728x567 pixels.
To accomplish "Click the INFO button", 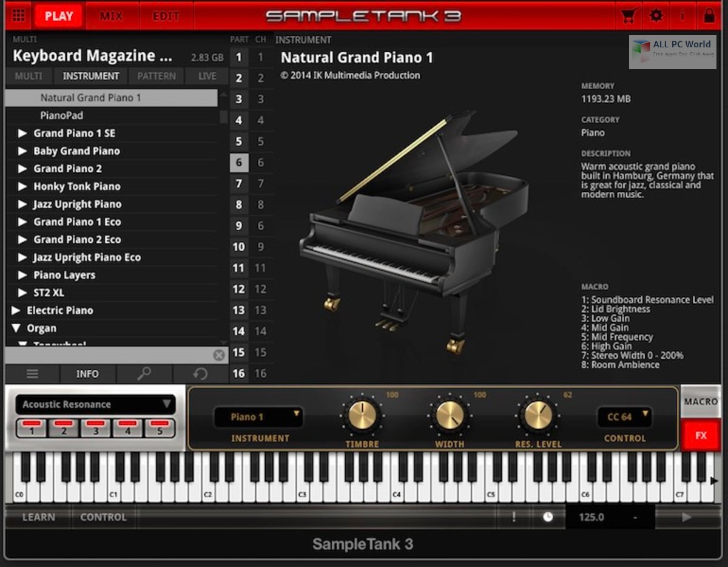I will pyautogui.click(x=87, y=374).
